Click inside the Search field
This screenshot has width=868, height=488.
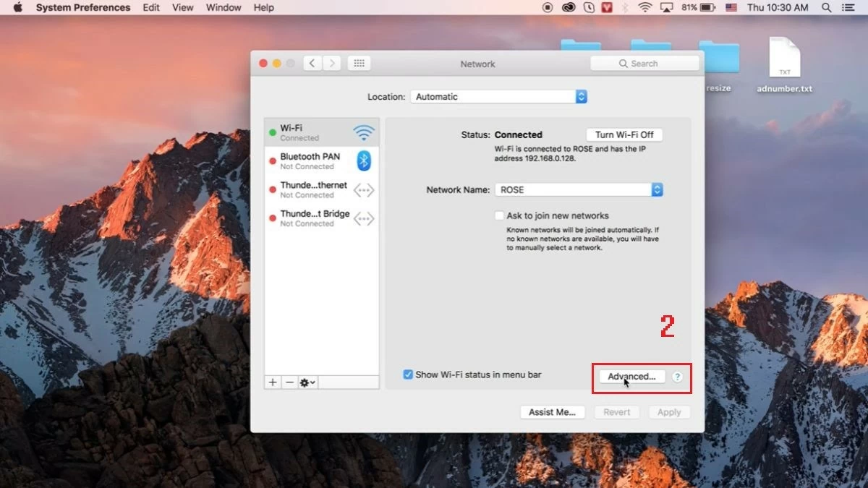click(644, 63)
